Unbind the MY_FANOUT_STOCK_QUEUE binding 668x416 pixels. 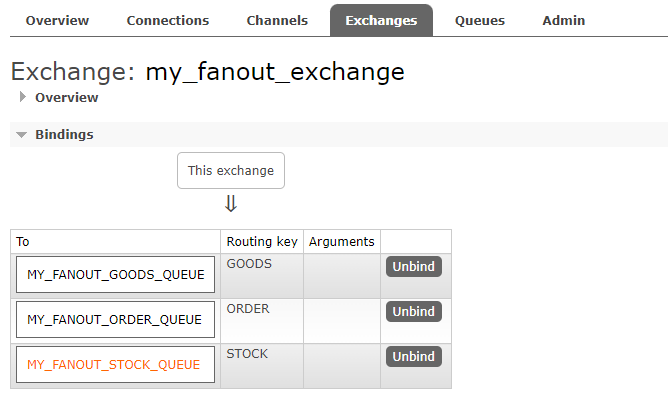[x=414, y=356]
